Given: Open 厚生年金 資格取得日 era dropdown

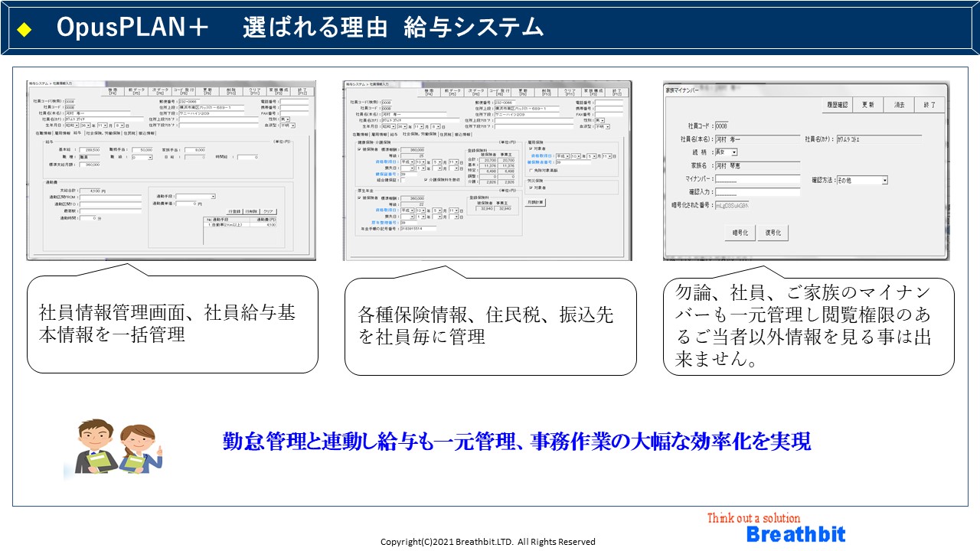Looking at the screenshot, I should pyautogui.click(x=407, y=210).
